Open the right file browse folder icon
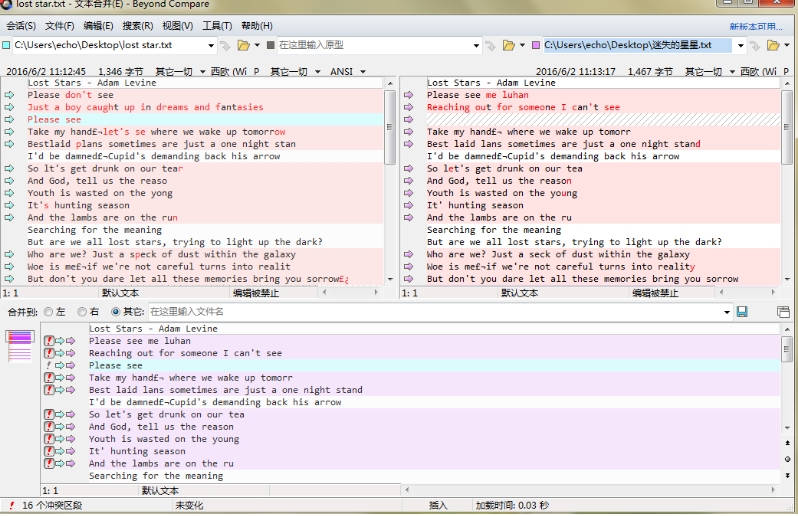This screenshot has width=798, height=516. coord(773,45)
